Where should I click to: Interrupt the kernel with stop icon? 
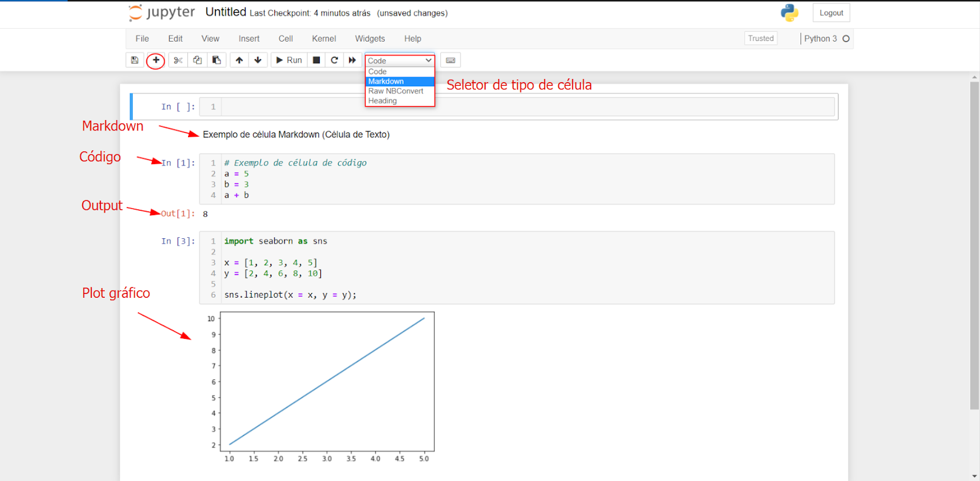[x=316, y=60]
